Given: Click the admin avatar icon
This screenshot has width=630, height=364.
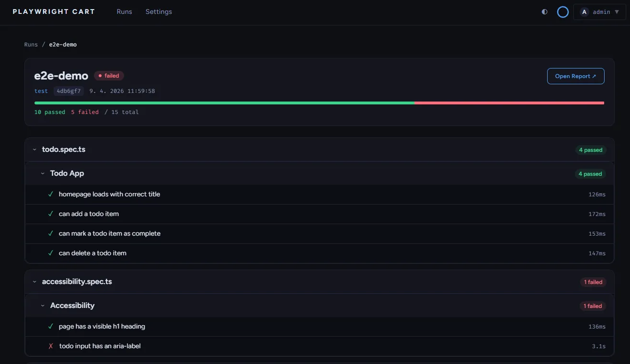Looking at the screenshot, I should point(584,11).
